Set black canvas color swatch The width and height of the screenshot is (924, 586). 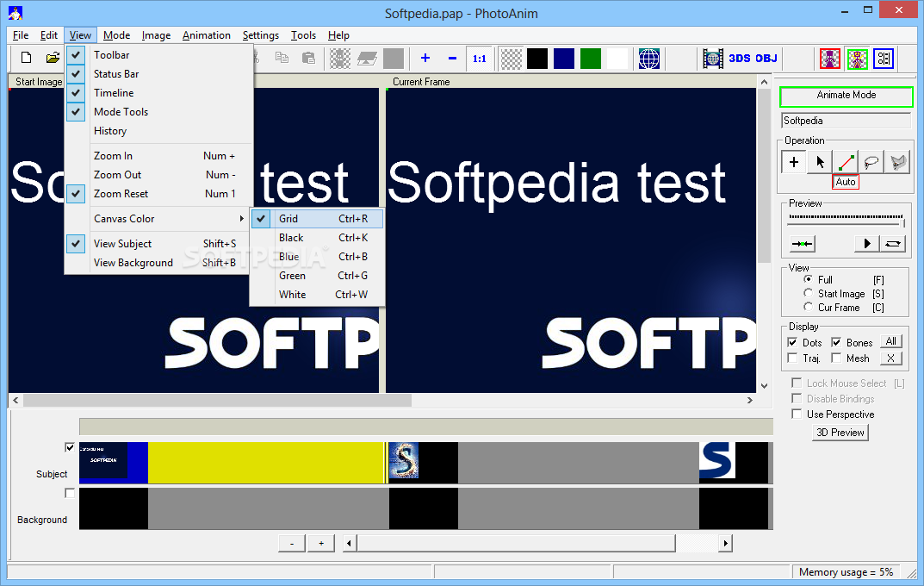pyautogui.click(x=537, y=59)
